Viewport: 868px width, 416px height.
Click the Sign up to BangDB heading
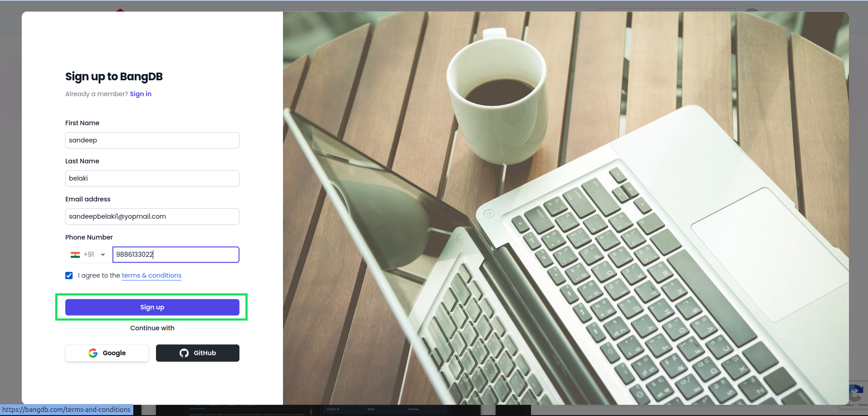pos(114,77)
